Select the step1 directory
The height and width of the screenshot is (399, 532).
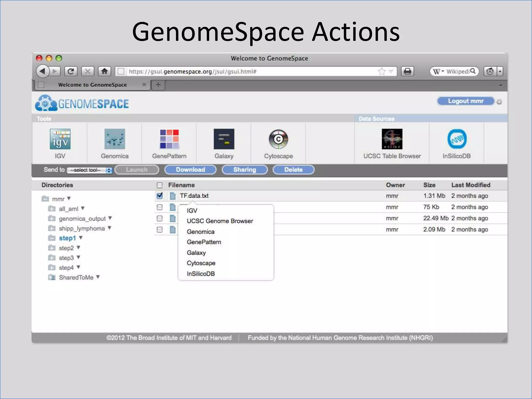67,238
